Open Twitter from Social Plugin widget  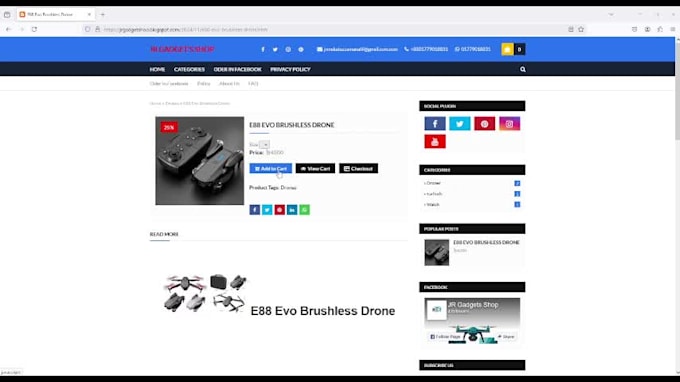pyautogui.click(x=460, y=124)
